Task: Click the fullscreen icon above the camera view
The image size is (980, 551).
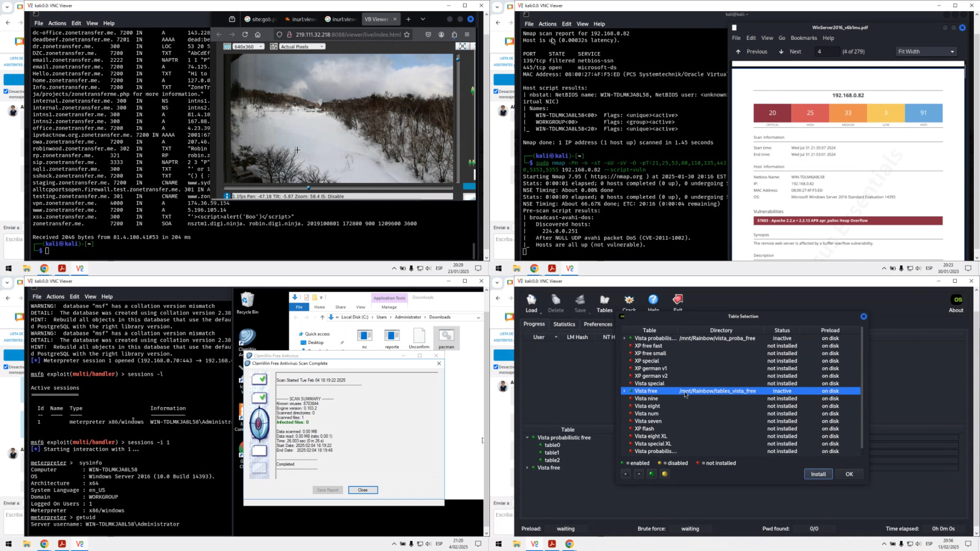Action: pyautogui.click(x=462, y=47)
